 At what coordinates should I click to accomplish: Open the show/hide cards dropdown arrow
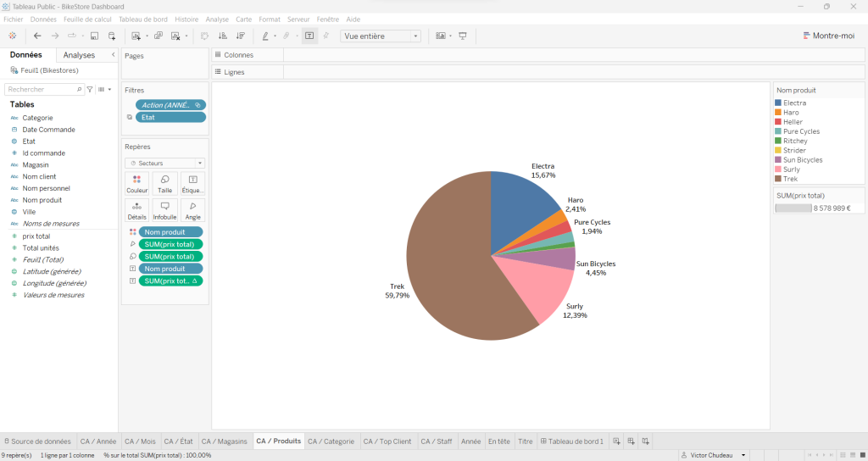pyautogui.click(x=451, y=36)
